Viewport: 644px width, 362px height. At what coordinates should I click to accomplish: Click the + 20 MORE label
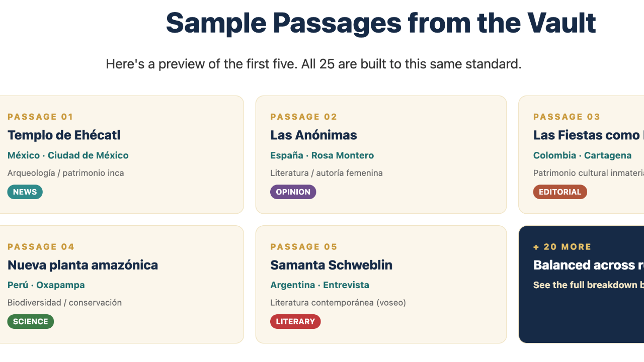[562, 247]
